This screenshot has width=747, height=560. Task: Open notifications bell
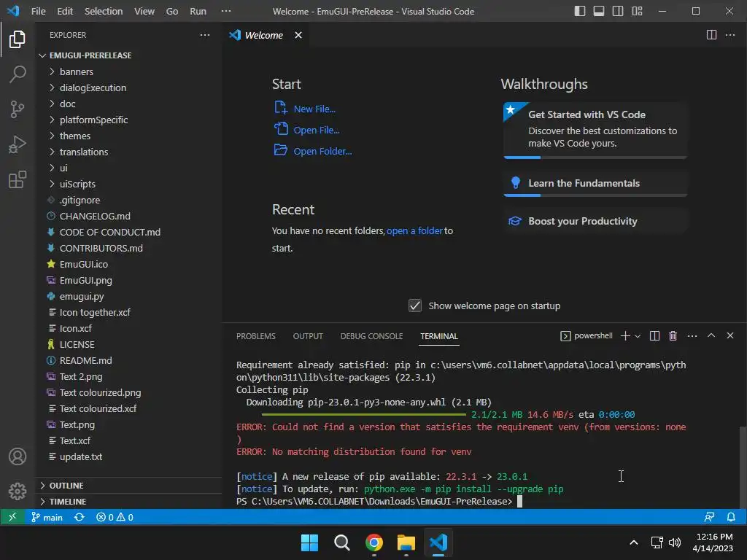click(x=731, y=517)
